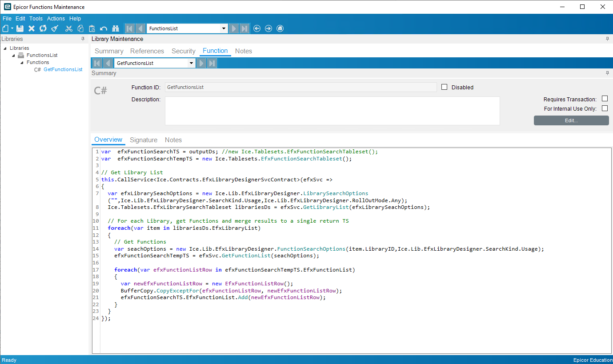Collapse the FunctionsList tree node
613x364 pixels.
pyautogui.click(x=14, y=55)
